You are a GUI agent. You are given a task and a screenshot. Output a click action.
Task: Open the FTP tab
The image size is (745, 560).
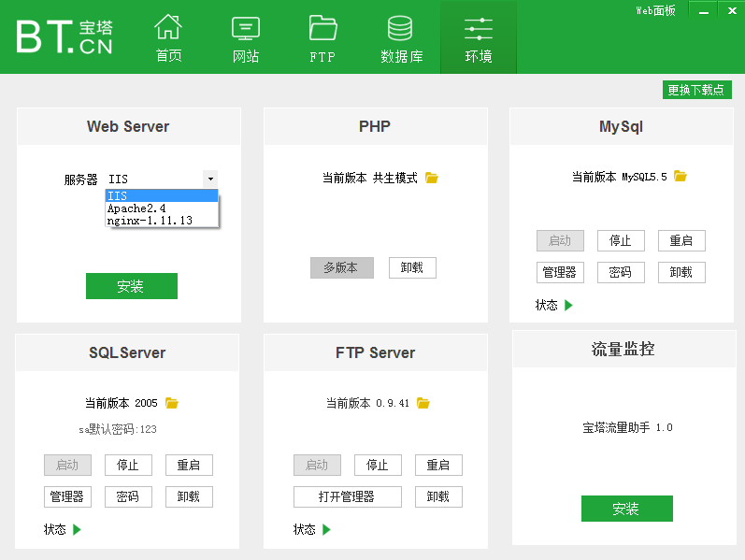pos(323,38)
